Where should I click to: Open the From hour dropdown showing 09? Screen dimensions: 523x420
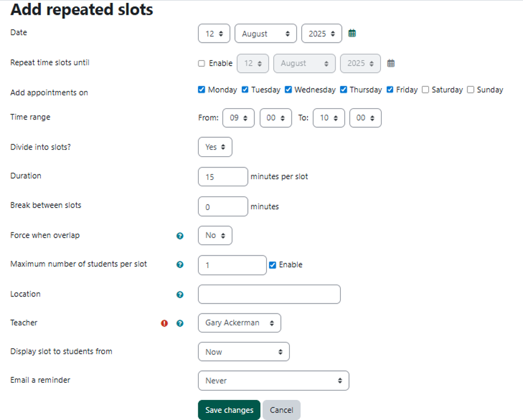(238, 118)
